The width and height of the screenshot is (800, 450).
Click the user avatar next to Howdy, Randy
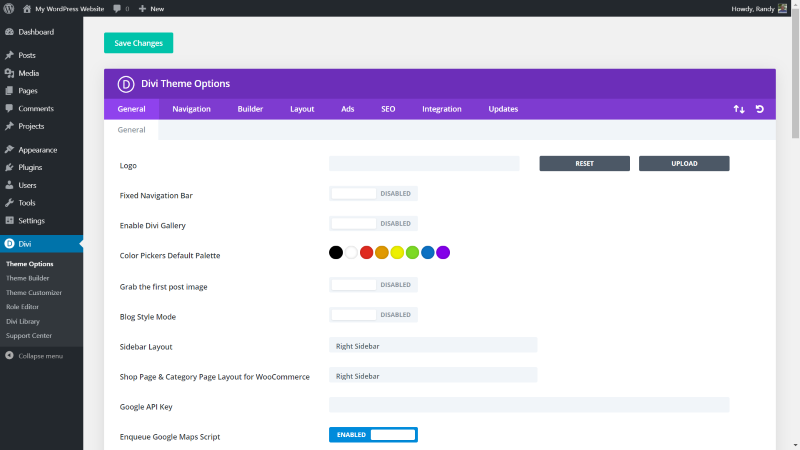point(782,9)
